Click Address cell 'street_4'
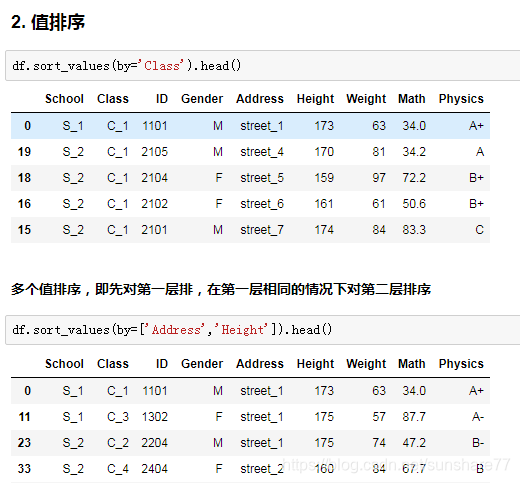The width and height of the screenshot is (520, 483). point(262,152)
